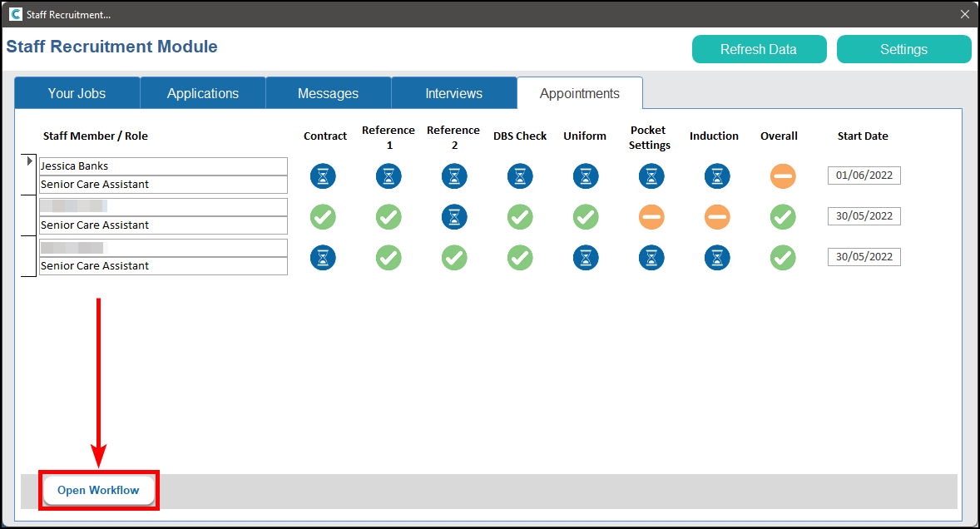Click Jessica Banks' Contract hourglass icon
This screenshot has width=980, height=529.
(x=323, y=176)
